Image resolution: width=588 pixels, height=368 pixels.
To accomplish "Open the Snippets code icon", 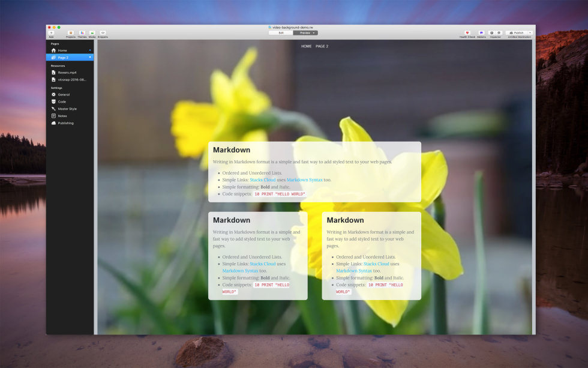I will pos(103,32).
